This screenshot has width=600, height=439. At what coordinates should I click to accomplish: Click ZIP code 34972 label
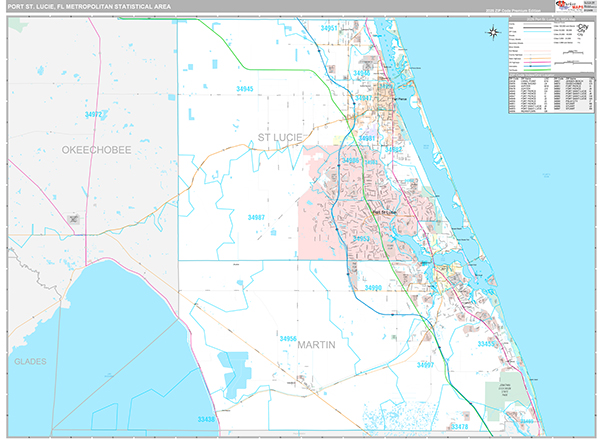(x=94, y=114)
